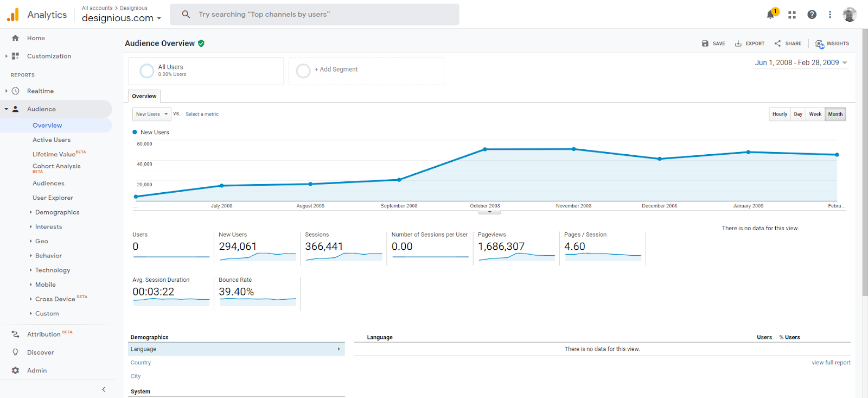
Task: Click the search magnifier icon
Action: [186, 14]
